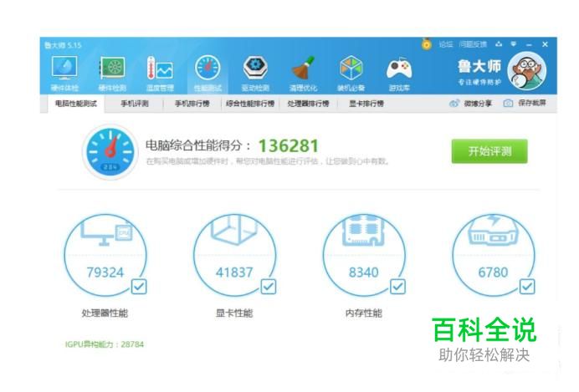Uncheck the 显卡性能 checkbox

tap(269, 287)
